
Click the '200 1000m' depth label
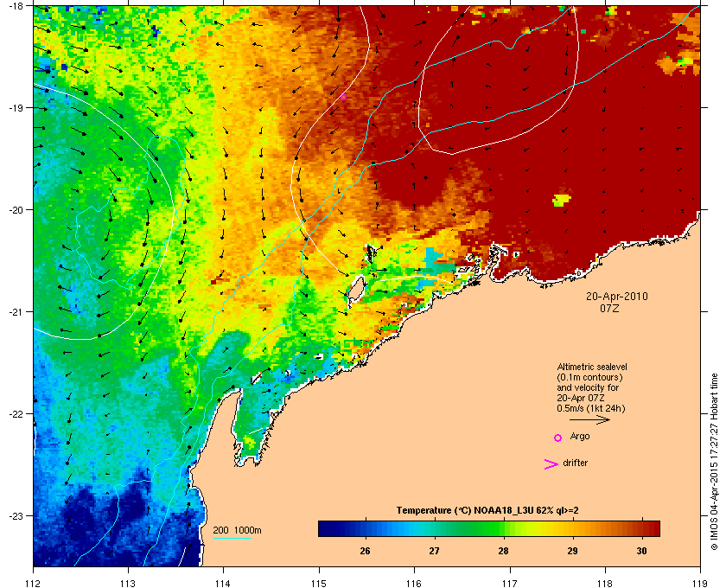[237, 530]
